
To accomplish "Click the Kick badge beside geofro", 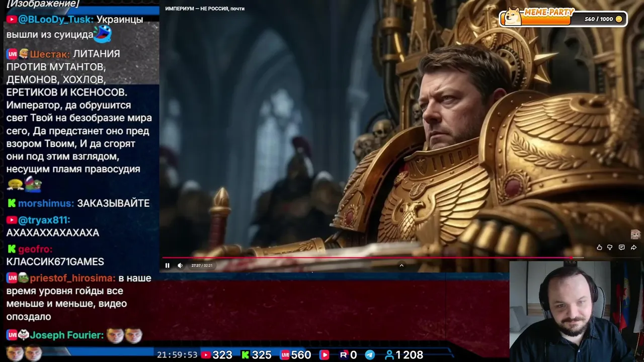I will tap(12, 249).
